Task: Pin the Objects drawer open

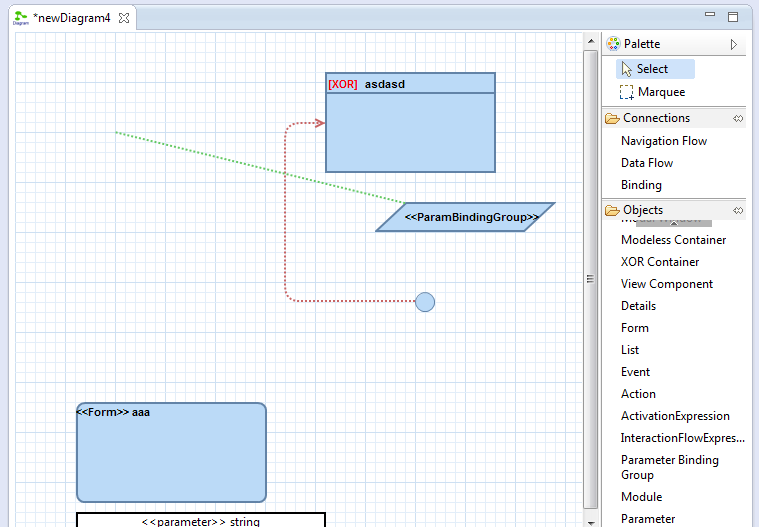Action: (x=738, y=211)
